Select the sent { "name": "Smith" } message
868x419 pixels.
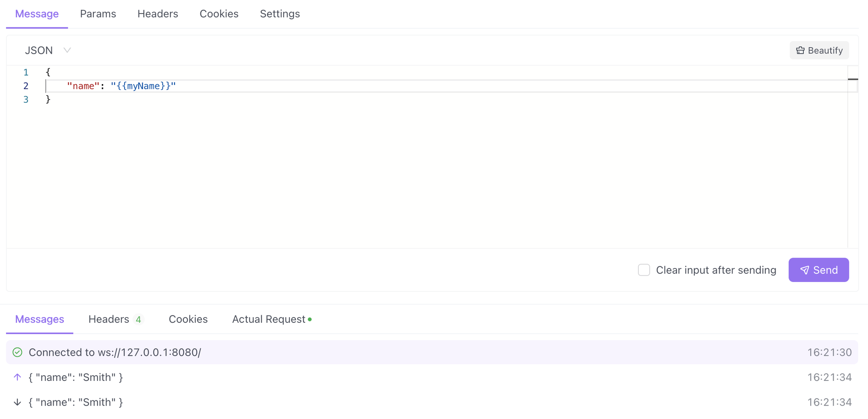[x=76, y=377]
